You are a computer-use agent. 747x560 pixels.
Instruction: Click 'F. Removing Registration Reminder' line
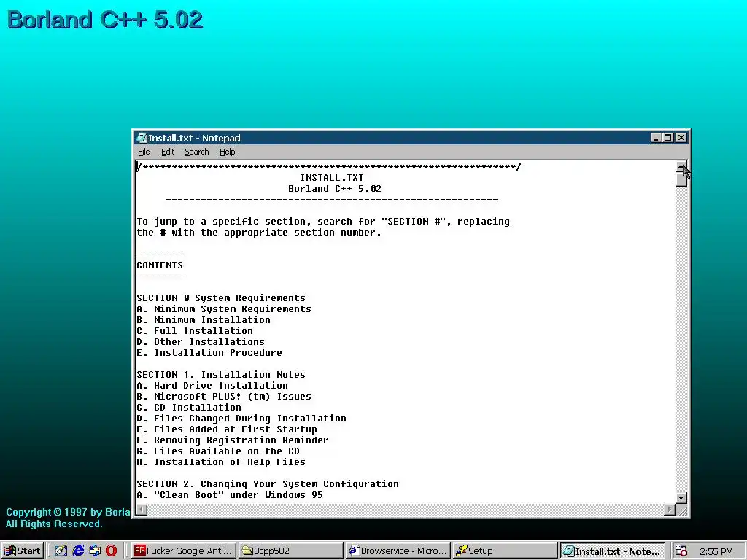(x=233, y=440)
